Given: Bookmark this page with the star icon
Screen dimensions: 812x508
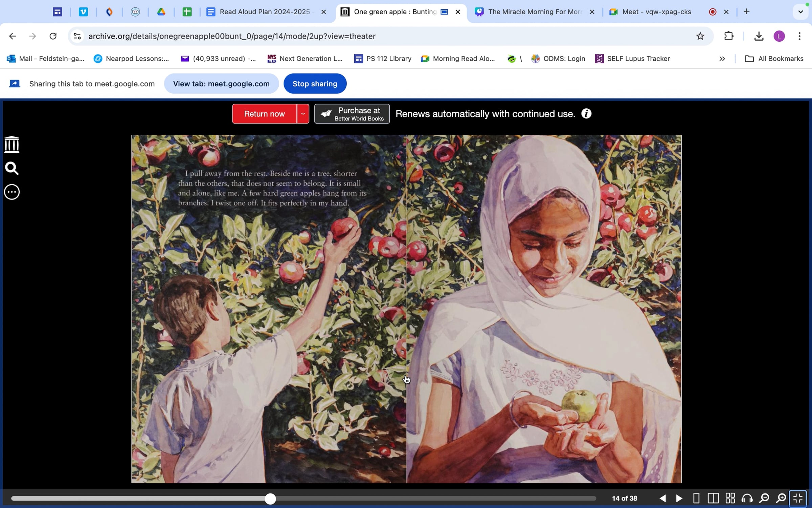Looking at the screenshot, I should [x=700, y=36].
